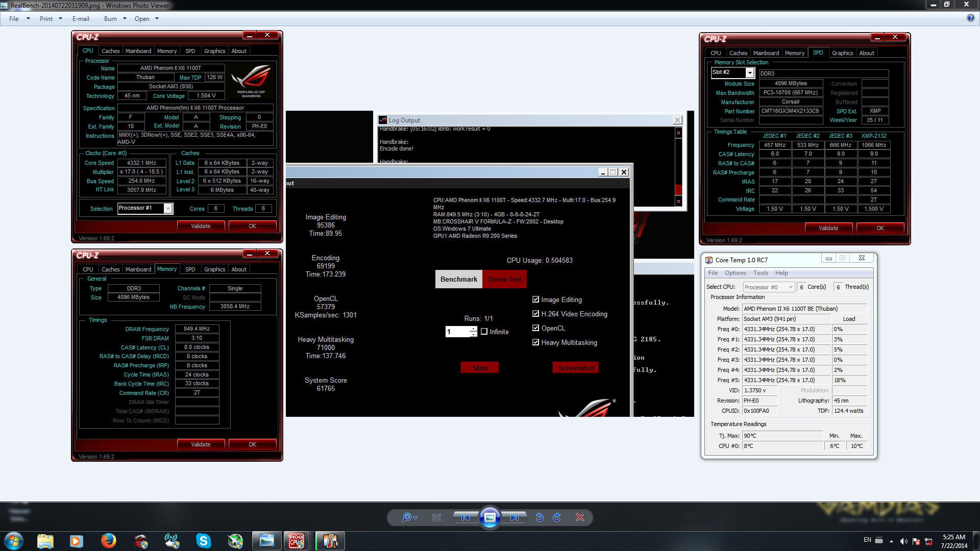
Task: Click E-mail in the Photo Viewer toolbar
Action: (x=81, y=19)
